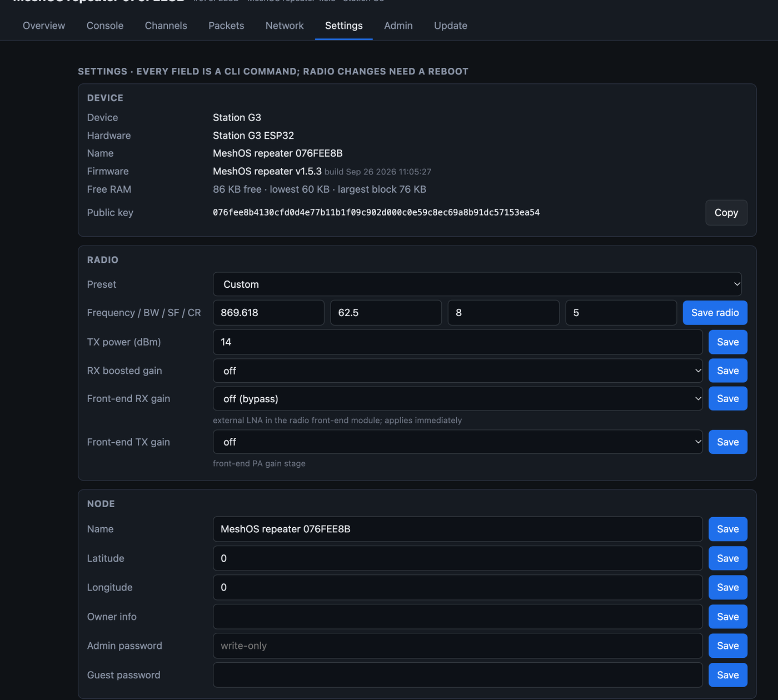Save the Admin password
The width and height of the screenshot is (778, 700).
pyautogui.click(x=727, y=646)
